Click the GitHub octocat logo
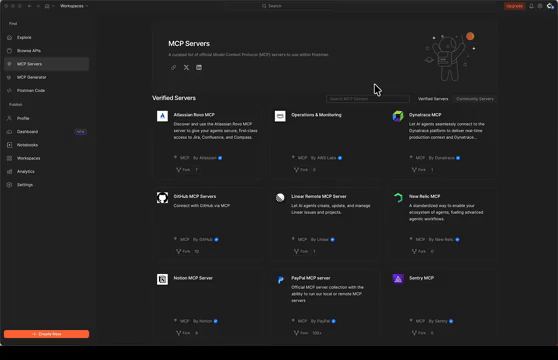 tap(162, 197)
